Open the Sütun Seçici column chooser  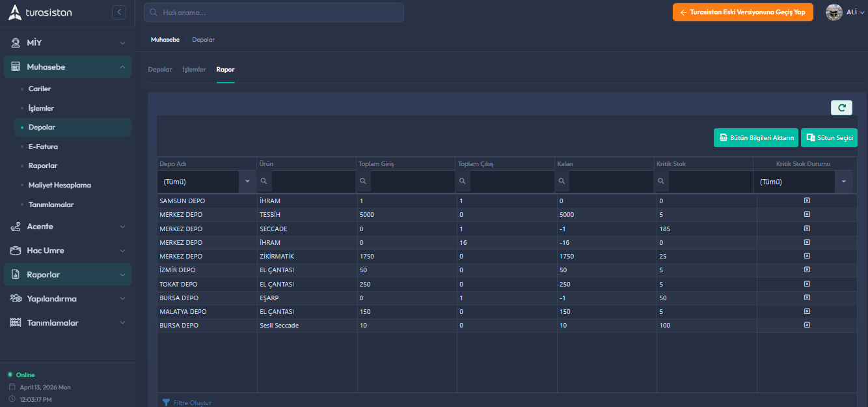pyautogui.click(x=829, y=138)
